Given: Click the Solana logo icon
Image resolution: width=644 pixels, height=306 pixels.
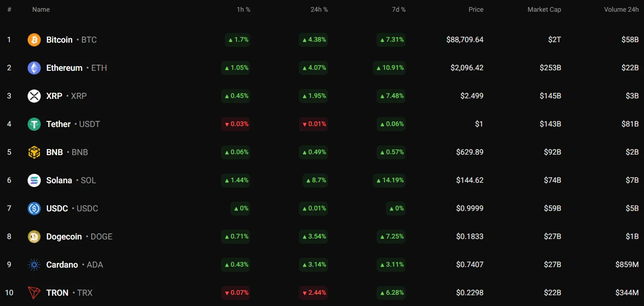Looking at the screenshot, I should (x=34, y=180).
